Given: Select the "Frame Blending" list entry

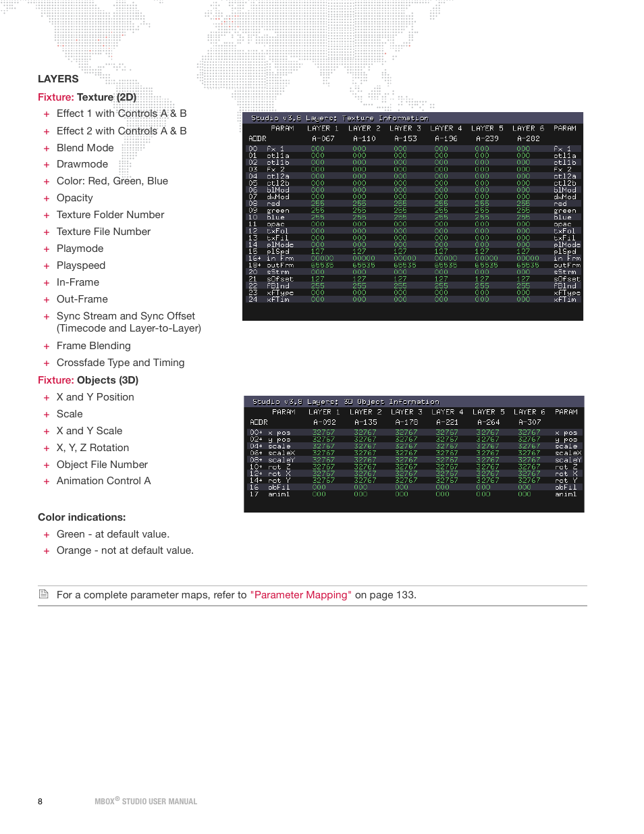Looking at the screenshot, I should [94, 346].
